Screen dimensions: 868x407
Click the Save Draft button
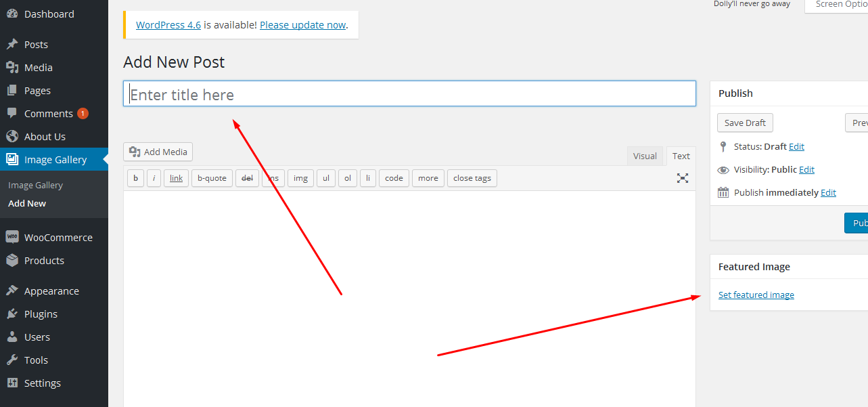point(745,123)
